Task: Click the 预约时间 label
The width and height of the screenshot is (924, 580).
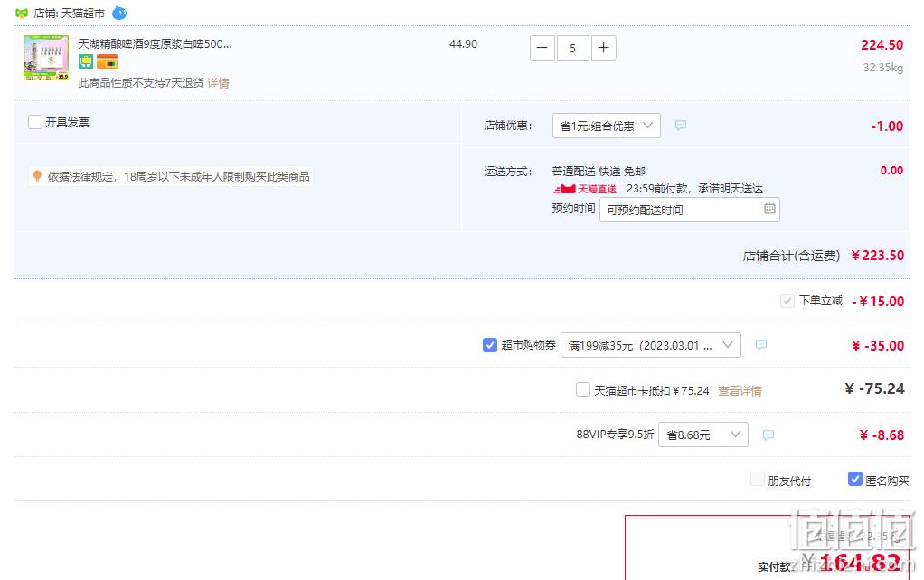Action: click(573, 209)
